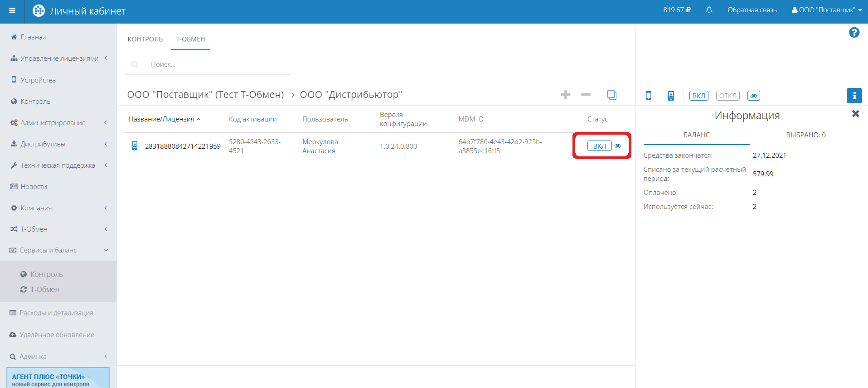Click MDM ID 64b7f786-4e43-42d2-925b value
The image size is (868, 388).
[500, 146]
